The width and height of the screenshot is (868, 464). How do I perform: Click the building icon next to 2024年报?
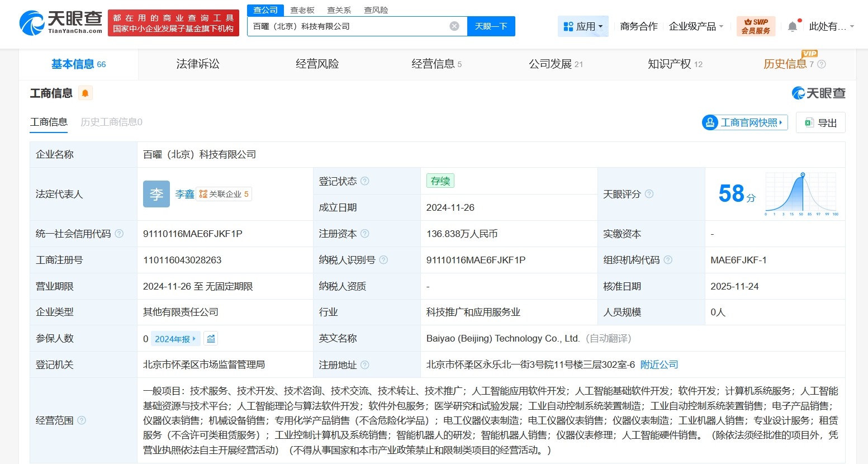(210, 338)
